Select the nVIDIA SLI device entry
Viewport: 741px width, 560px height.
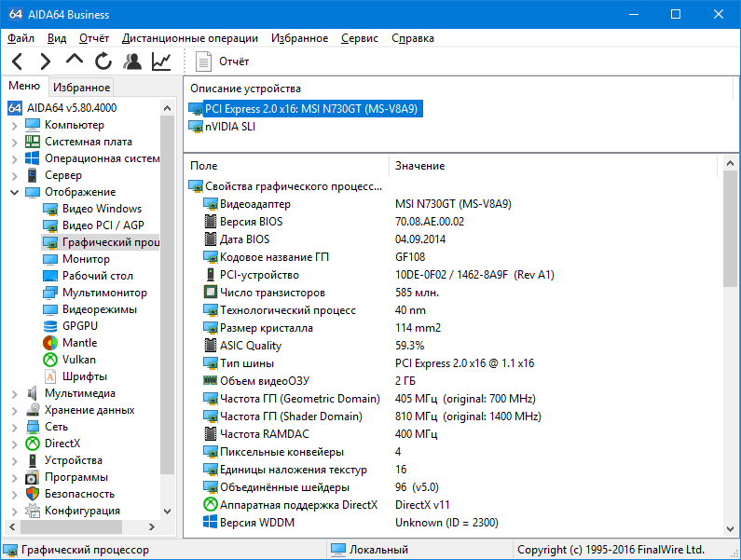(x=229, y=127)
